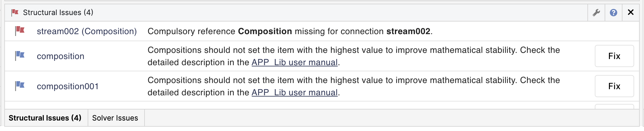Close the Structural Issues panel
The image size is (644, 131).
point(631,12)
